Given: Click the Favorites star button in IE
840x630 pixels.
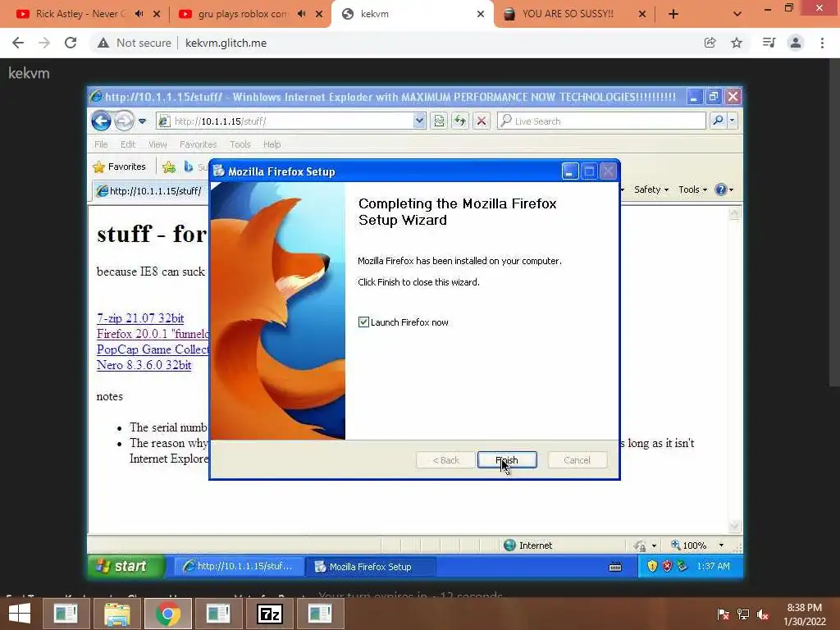Looking at the screenshot, I should click(120, 167).
